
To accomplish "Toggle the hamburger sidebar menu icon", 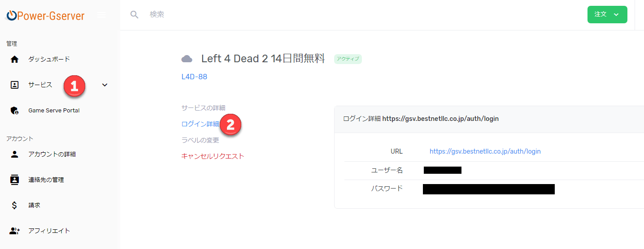I will point(101,15).
